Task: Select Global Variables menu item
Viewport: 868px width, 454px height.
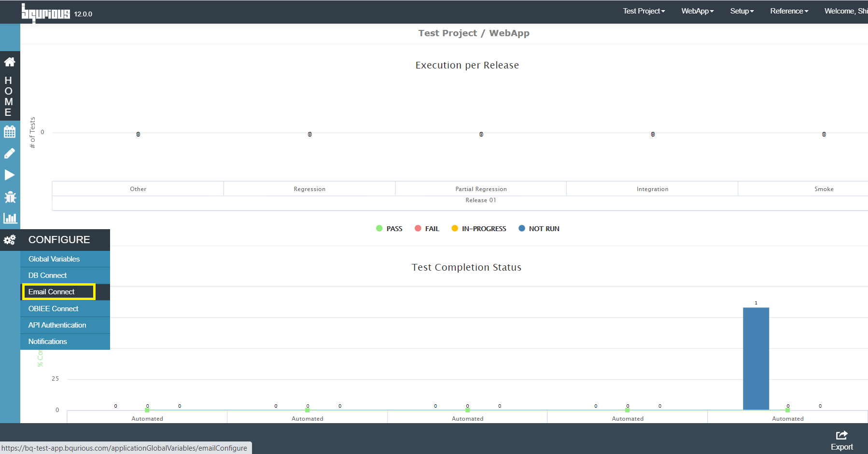Action: pyautogui.click(x=65, y=259)
